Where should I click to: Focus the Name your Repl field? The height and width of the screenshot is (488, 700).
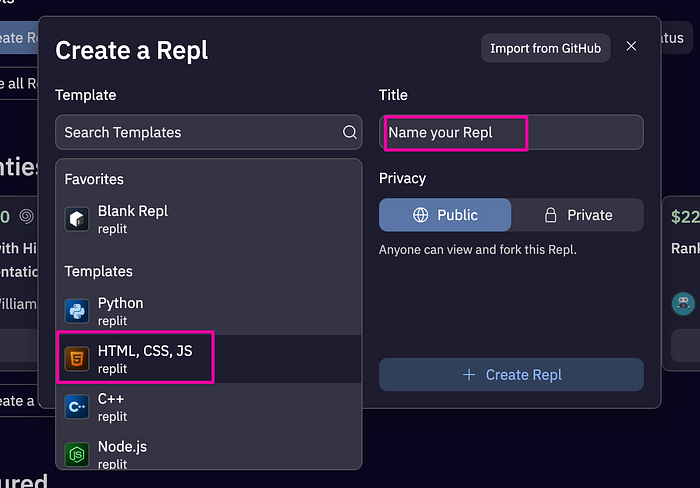click(x=511, y=133)
